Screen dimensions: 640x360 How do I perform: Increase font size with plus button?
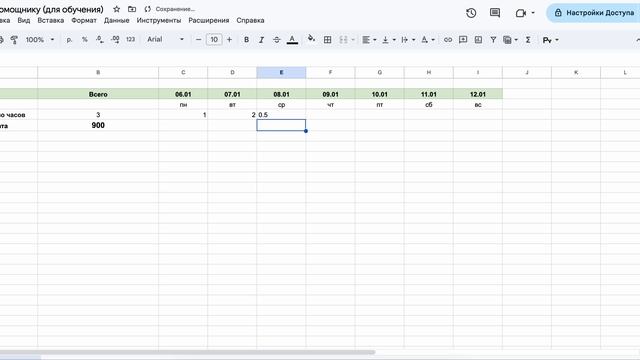(x=229, y=40)
